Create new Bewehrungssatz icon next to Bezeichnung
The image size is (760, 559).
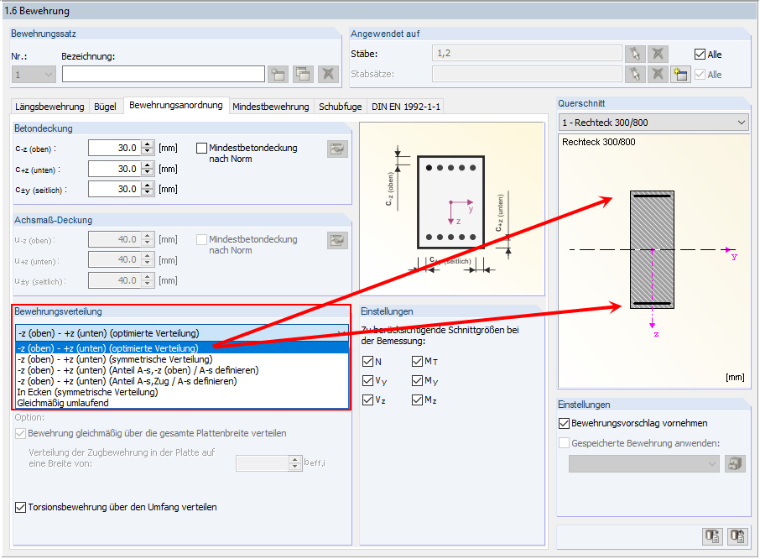(278, 74)
